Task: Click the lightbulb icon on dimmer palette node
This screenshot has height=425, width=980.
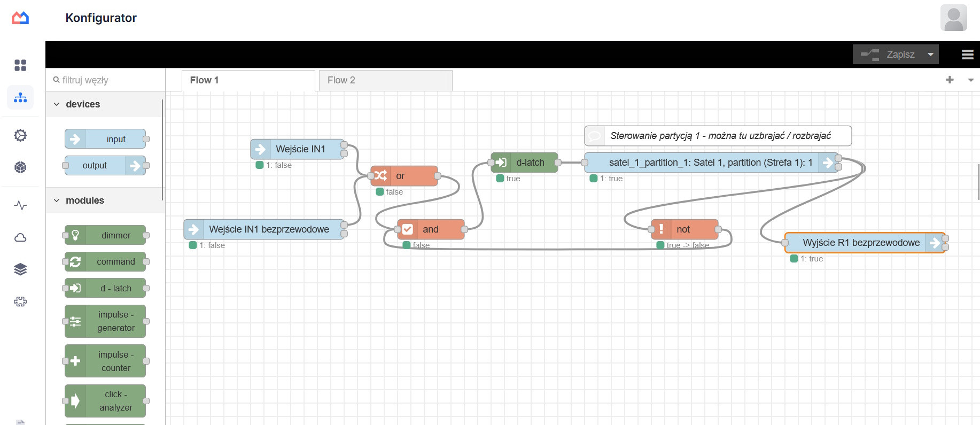Action: (x=75, y=235)
